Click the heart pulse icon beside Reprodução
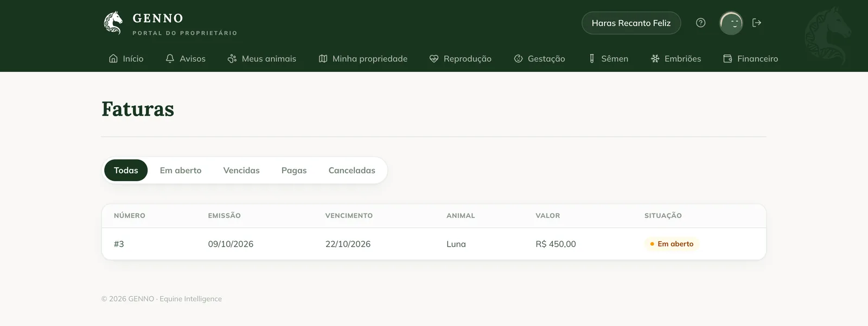The image size is (868, 326). click(434, 59)
